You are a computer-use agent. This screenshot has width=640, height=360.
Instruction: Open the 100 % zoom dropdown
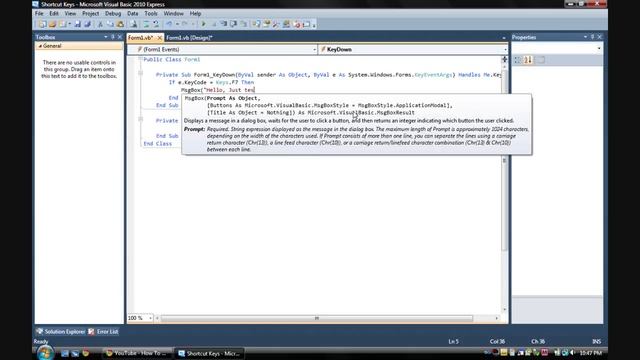click(150, 318)
